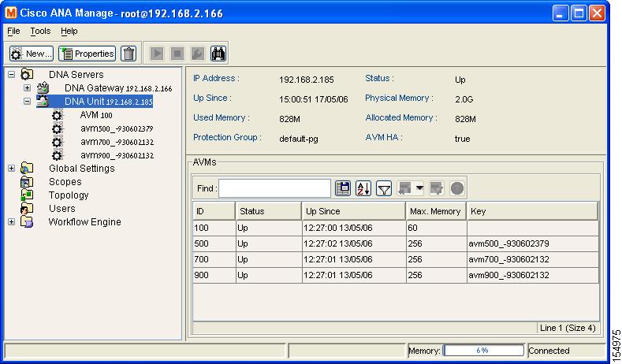Screen dimensions: 622x364
Task: Click inside the Find input field
Action: point(274,188)
